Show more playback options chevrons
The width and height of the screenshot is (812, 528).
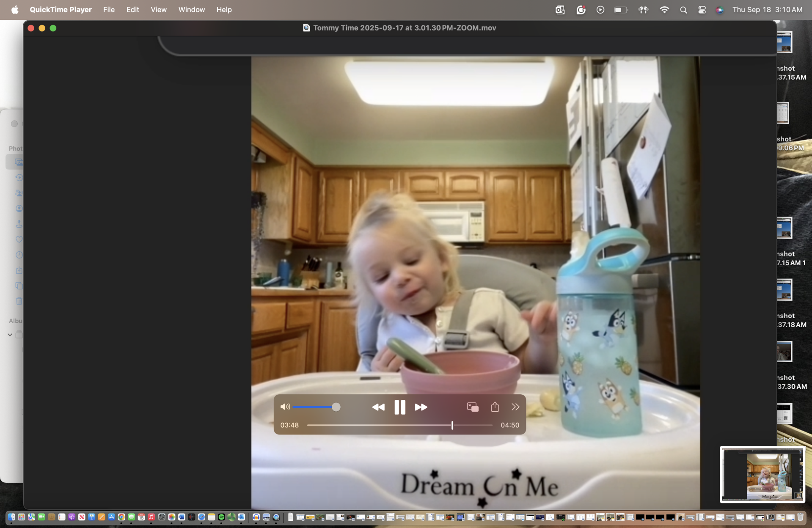tap(515, 407)
